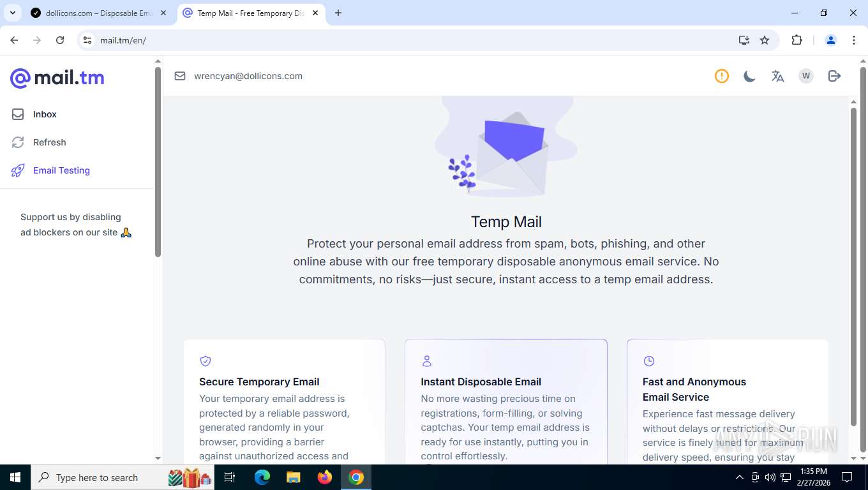This screenshot has width=868, height=490.
Task: Click the envelope icon beside the email address
Action: tap(180, 76)
